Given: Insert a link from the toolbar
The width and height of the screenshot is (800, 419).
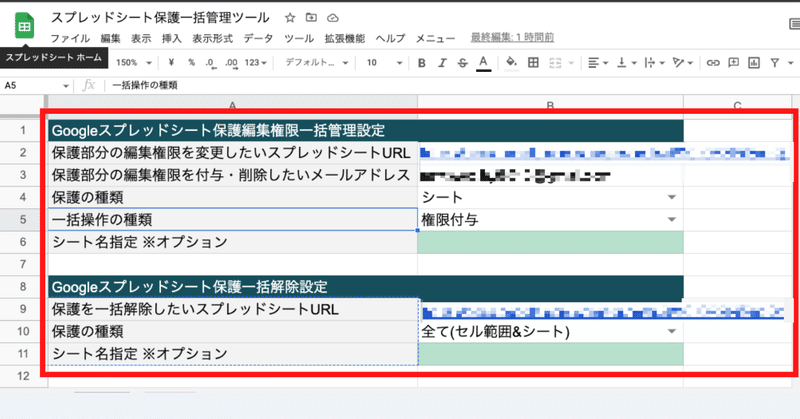Looking at the screenshot, I should [x=713, y=63].
